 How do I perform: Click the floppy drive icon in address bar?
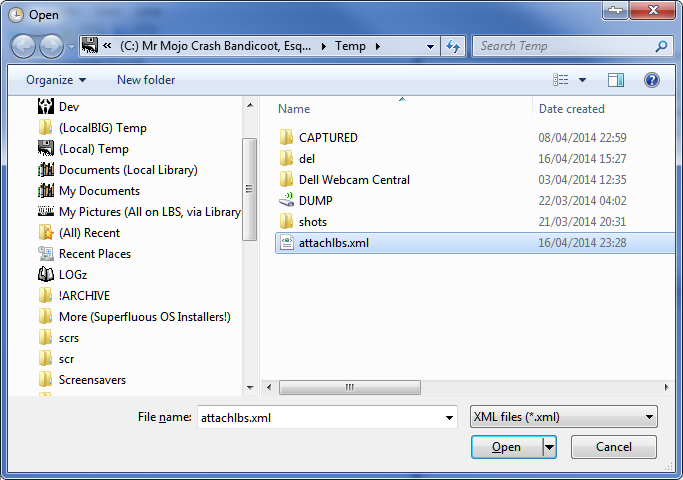coord(90,46)
